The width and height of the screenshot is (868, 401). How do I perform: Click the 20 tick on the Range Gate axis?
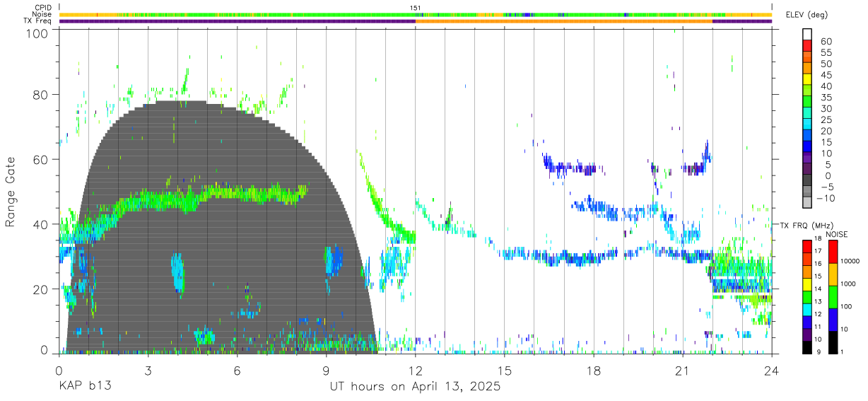click(42, 289)
